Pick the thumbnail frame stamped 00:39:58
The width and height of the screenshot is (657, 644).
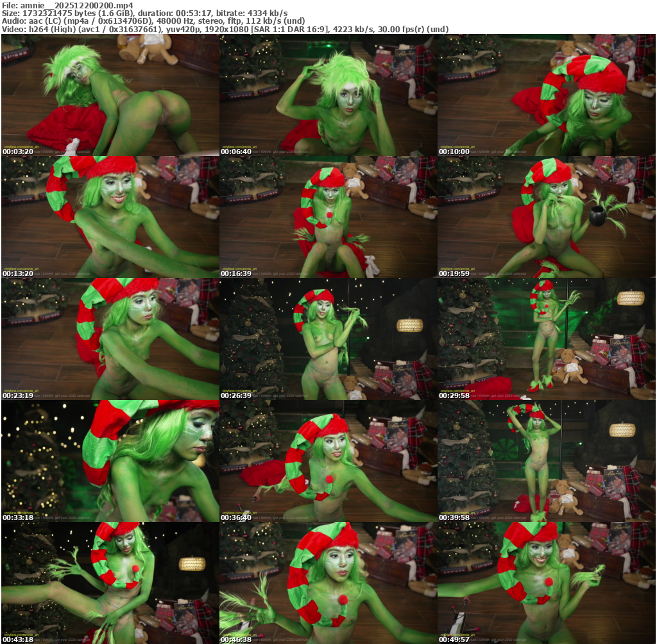click(547, 461)
